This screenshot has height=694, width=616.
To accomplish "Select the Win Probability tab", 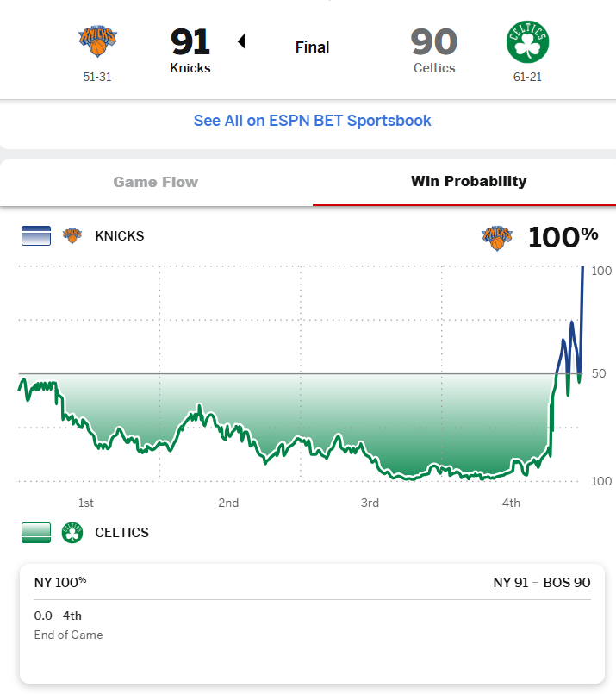I will coord(469,181).
